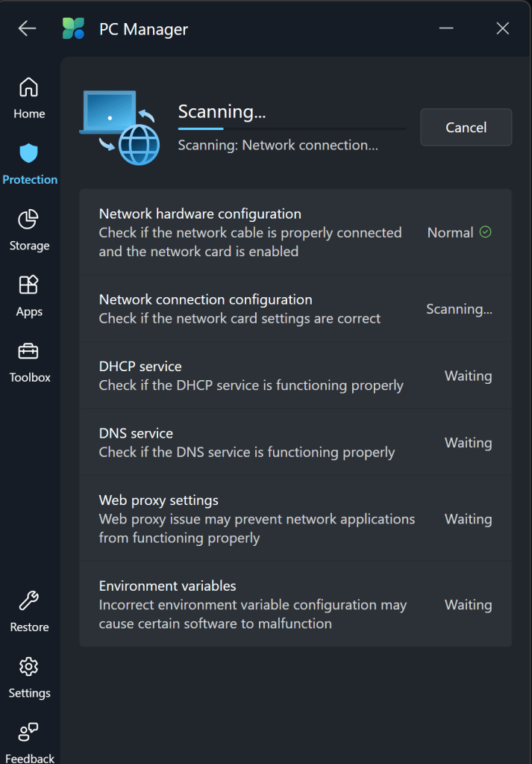Click the back arrow icon

(x=28, y=28)
